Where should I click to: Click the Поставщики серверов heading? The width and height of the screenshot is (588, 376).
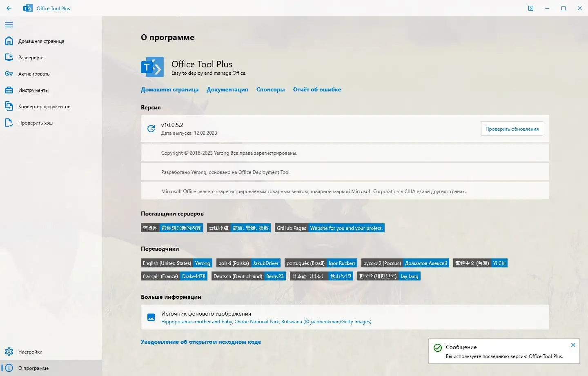click(x=172, y=214)
